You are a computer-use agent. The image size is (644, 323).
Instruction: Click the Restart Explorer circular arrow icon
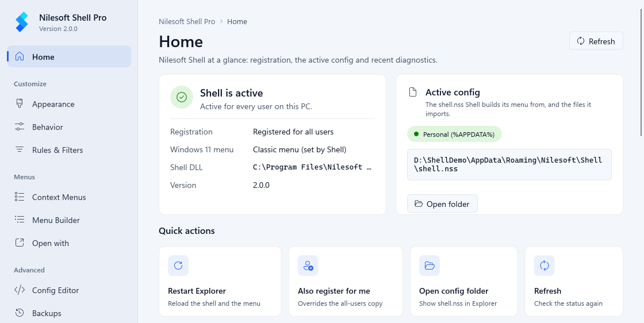click(178, 266)
